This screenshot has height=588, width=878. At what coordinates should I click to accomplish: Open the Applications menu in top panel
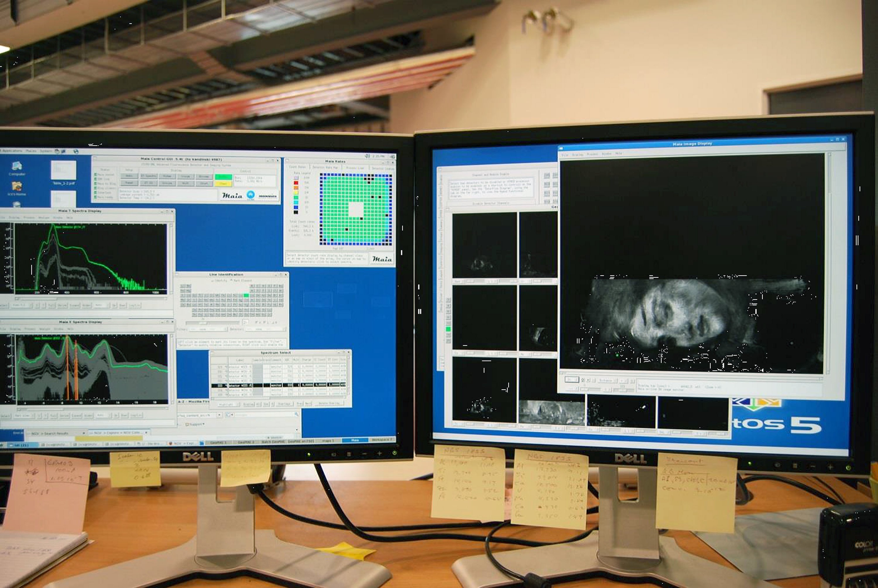coord(12,151)
